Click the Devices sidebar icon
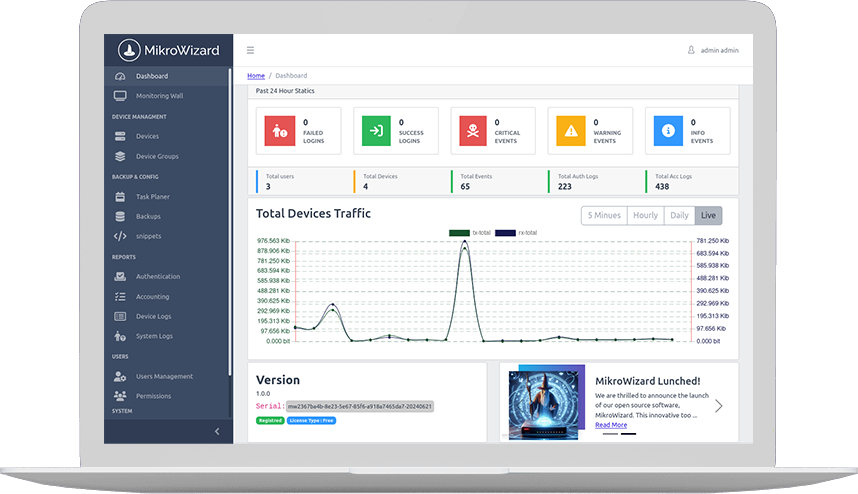Viewport: 858px width, 494px height. tap(120, 136)
